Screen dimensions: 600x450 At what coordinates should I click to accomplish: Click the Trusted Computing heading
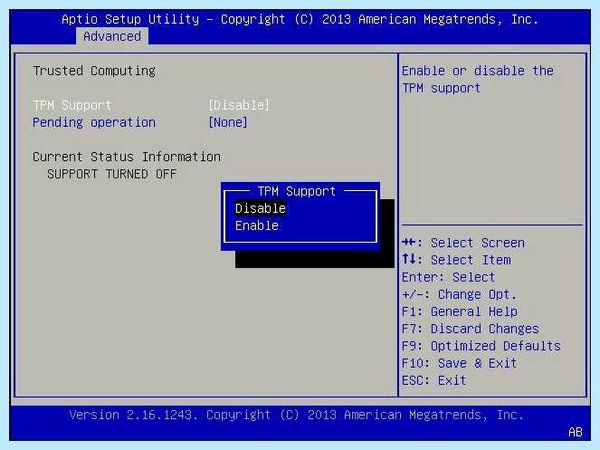click(x=94, y=71)
